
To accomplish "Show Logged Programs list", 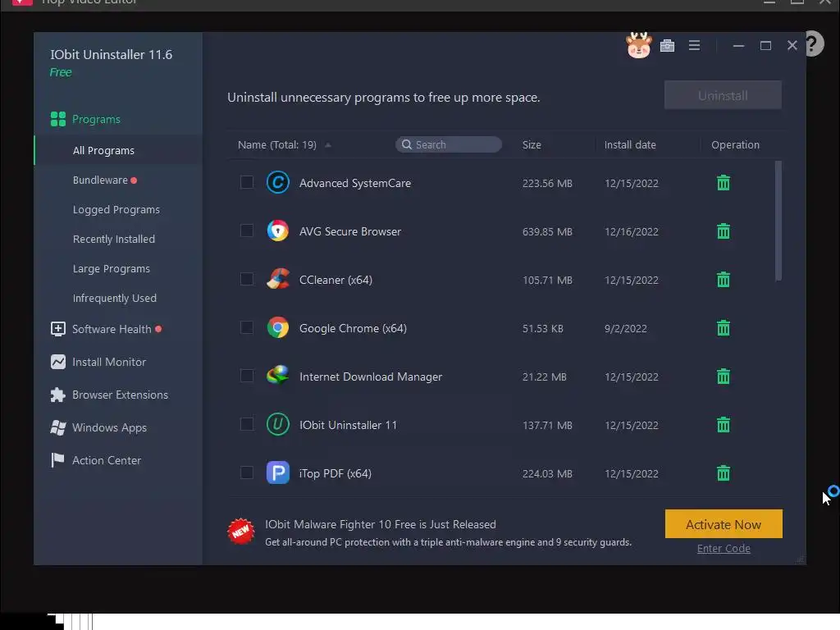I will click(116, 209).
